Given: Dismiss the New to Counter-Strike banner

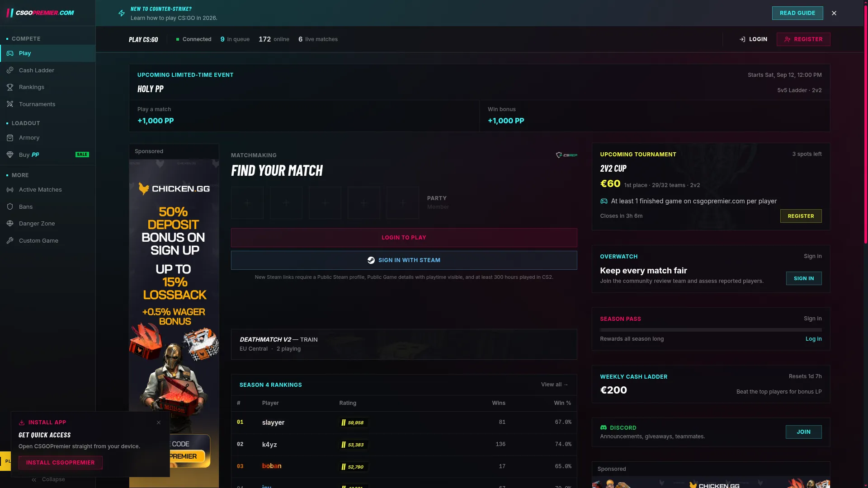Looking at the screenshot, I should 834,13.
